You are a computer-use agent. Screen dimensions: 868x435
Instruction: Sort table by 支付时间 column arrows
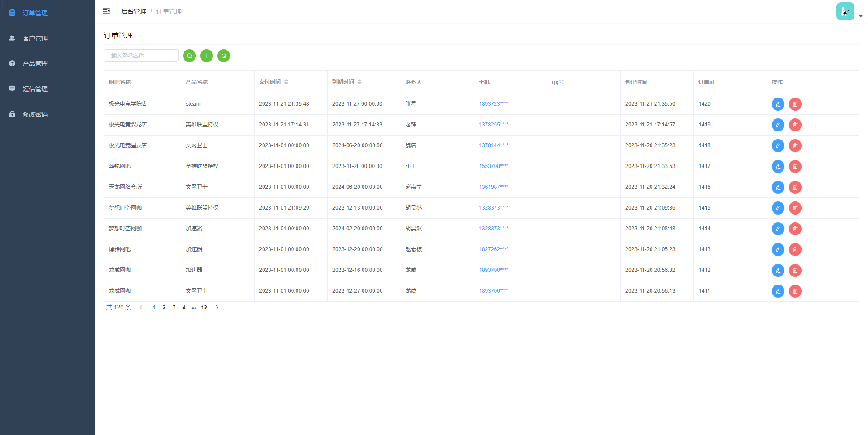[x=286, y=82]
